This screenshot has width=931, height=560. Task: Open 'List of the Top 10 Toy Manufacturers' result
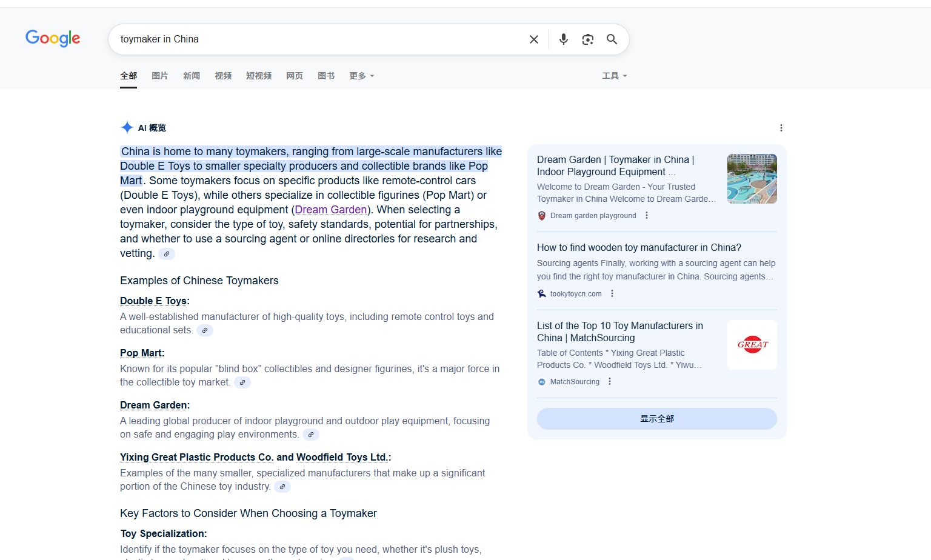[x=620, y=332]
